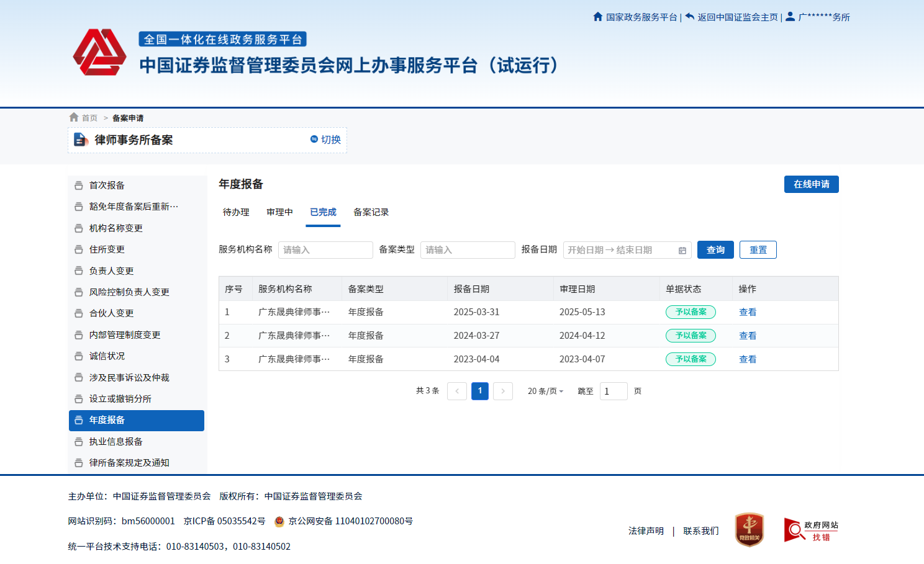Open the 报备日期 date range field
Viewport: 924px width, 564px height.
coord(627,250)
